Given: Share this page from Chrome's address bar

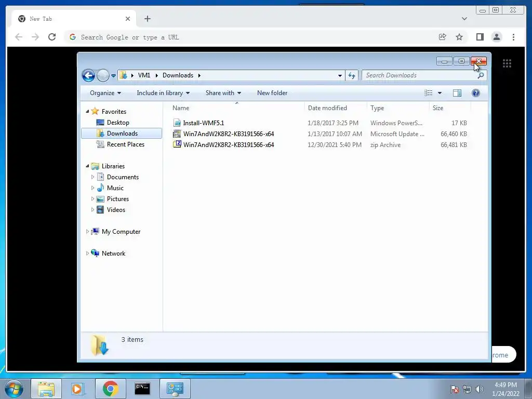Looking at the screenshot, I should pyautogui.click(x=442, y=37).
